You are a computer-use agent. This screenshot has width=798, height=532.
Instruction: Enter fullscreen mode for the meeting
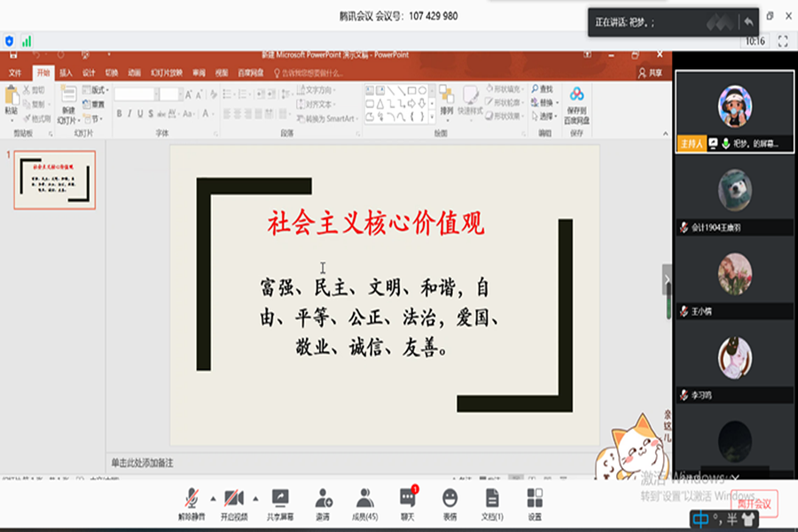[x=783, y=41]
